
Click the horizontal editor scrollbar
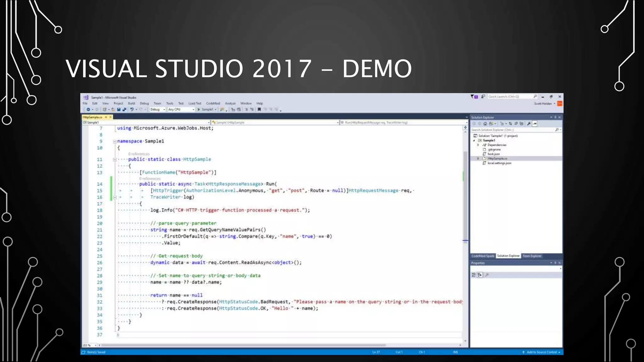(244, 345)
